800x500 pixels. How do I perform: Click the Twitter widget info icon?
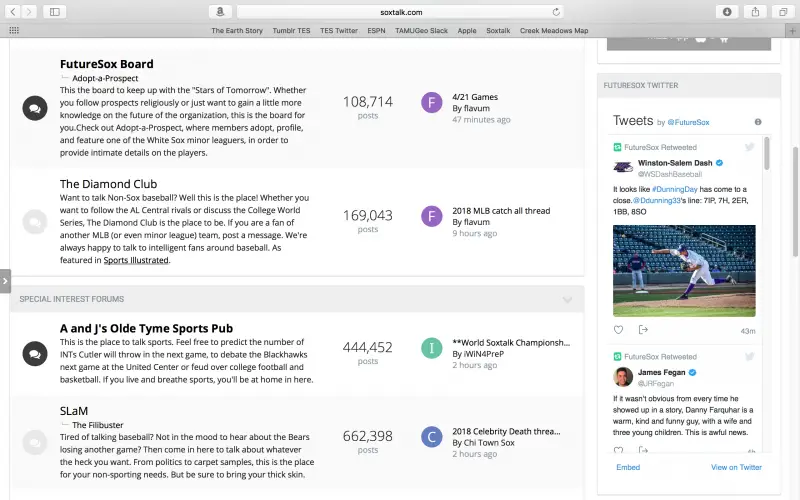[758, 122]
